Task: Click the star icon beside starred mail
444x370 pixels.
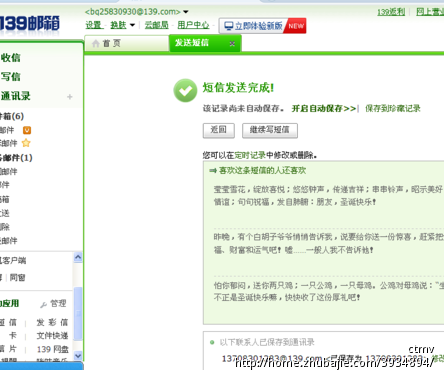Action: tap(26, 143)
